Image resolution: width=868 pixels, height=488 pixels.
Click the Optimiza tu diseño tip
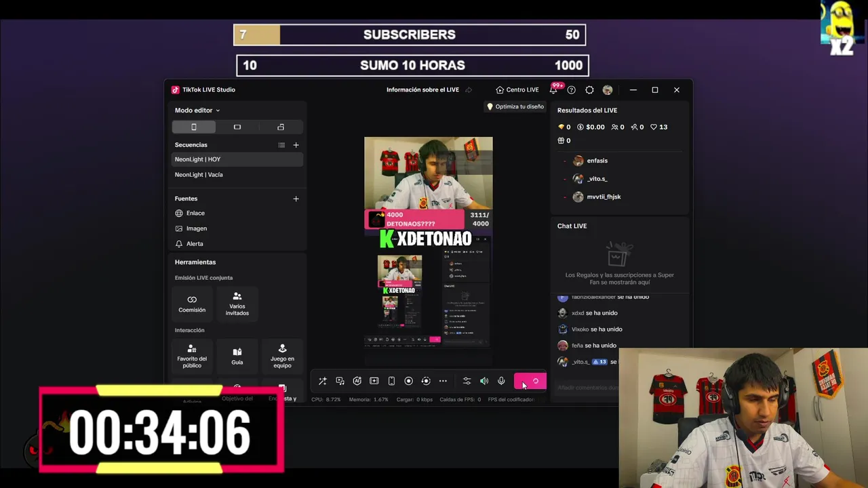tap(515, 106)
